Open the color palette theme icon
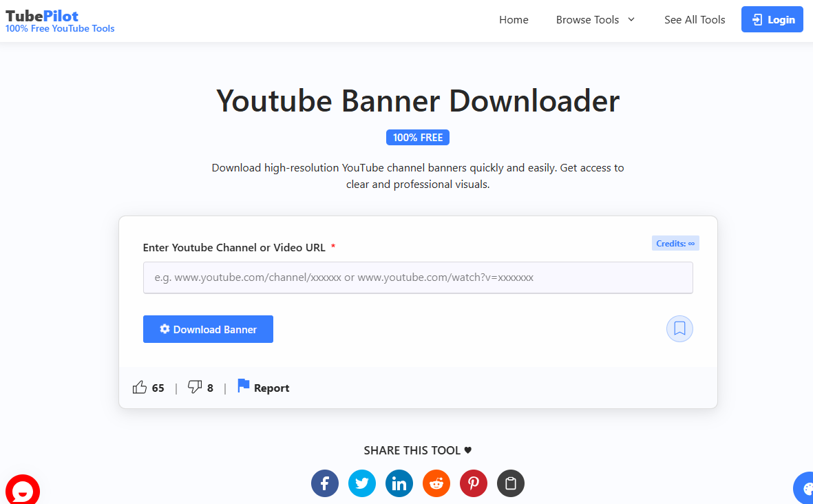 (x=805, y=489)
